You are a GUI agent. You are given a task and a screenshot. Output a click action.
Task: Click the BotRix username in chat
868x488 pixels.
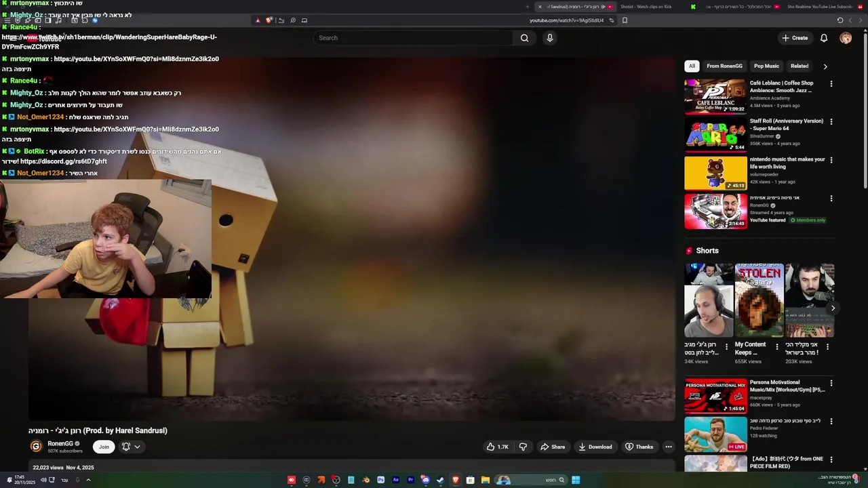point(34,152)
